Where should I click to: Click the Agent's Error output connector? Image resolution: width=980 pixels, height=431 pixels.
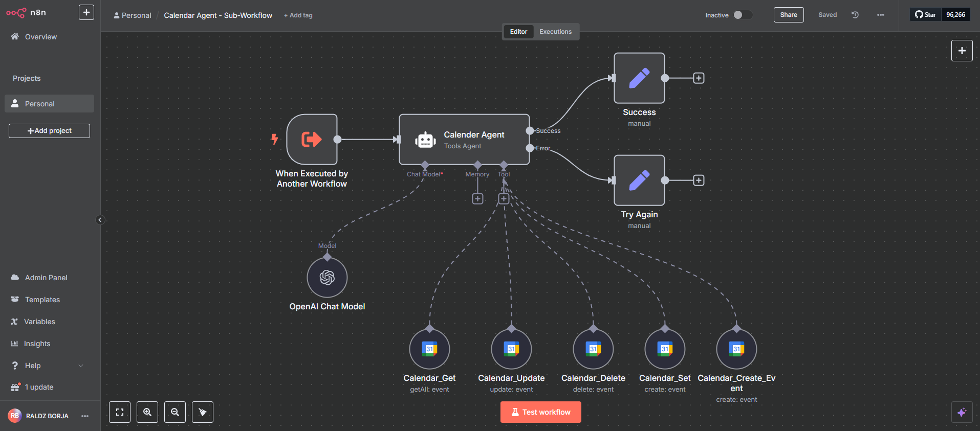[530, 148]
